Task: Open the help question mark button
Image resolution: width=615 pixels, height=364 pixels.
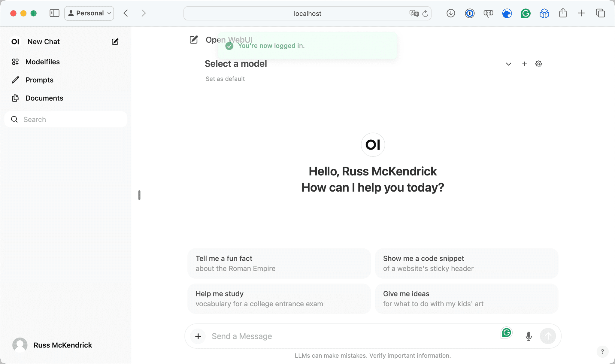Action: pos(602,351)
